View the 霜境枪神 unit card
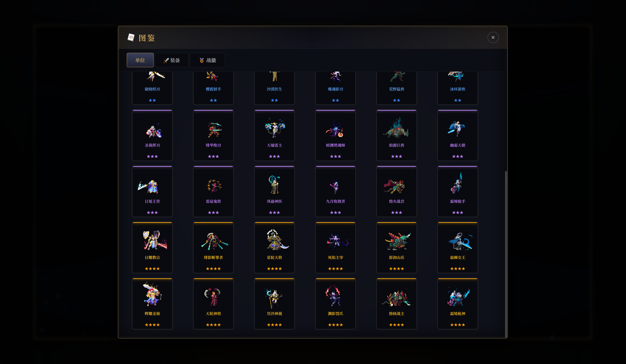 pyautogui.click(x=458, y=304)
